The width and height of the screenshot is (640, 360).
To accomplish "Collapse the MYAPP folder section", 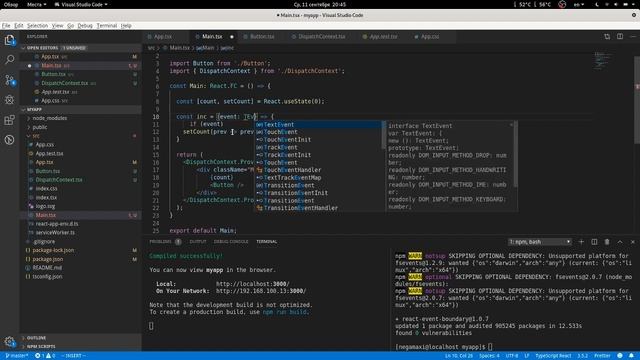I will [80, 109].
